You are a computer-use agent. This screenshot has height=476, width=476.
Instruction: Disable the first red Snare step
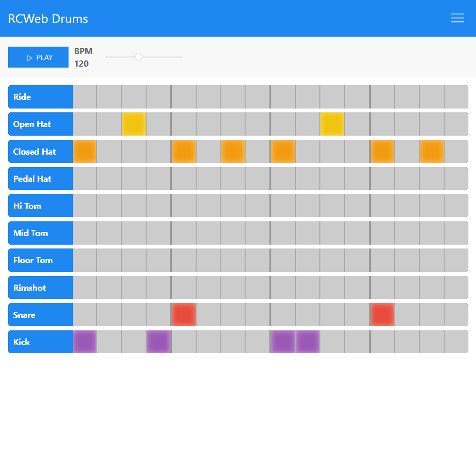tap(184, 315)
